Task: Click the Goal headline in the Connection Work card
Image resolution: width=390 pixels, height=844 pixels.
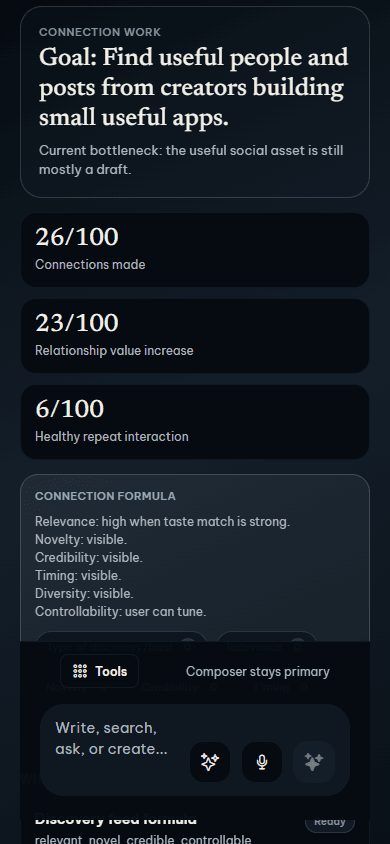Action: pyautogui.click(x=194, y=87)
